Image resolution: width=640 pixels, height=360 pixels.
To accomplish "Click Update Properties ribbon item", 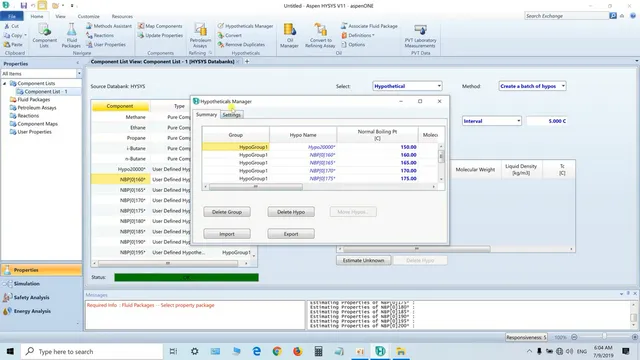I will [x=160, y=36].
